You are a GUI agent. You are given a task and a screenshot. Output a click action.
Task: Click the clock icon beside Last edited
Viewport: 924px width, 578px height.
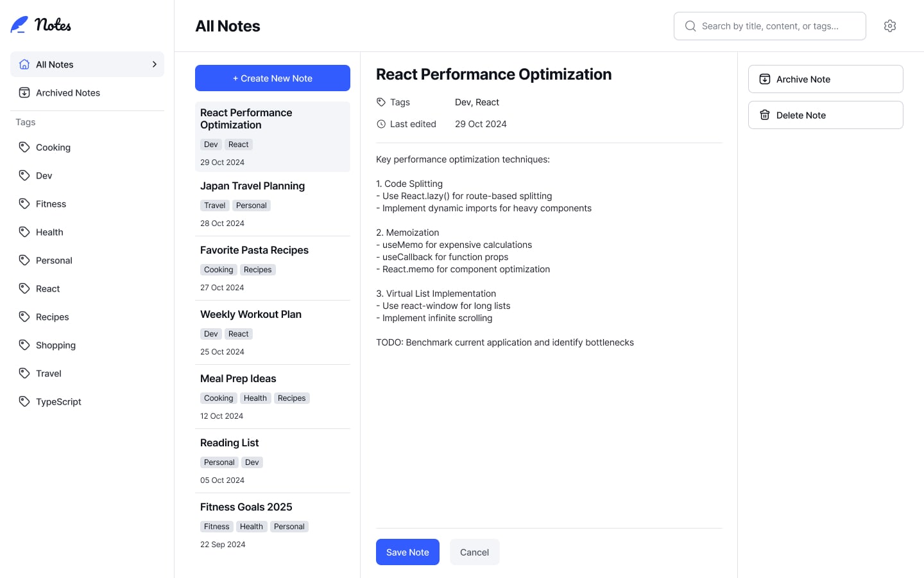(381, 123)
